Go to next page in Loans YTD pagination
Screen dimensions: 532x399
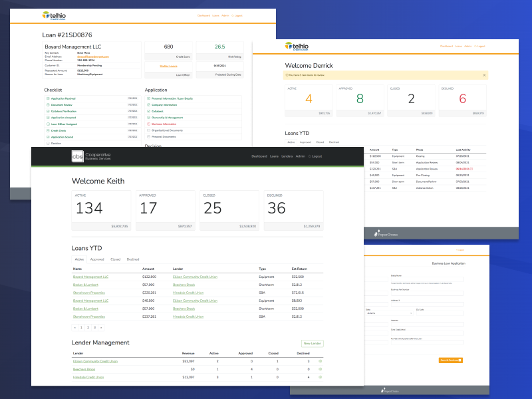click(101, 327)
